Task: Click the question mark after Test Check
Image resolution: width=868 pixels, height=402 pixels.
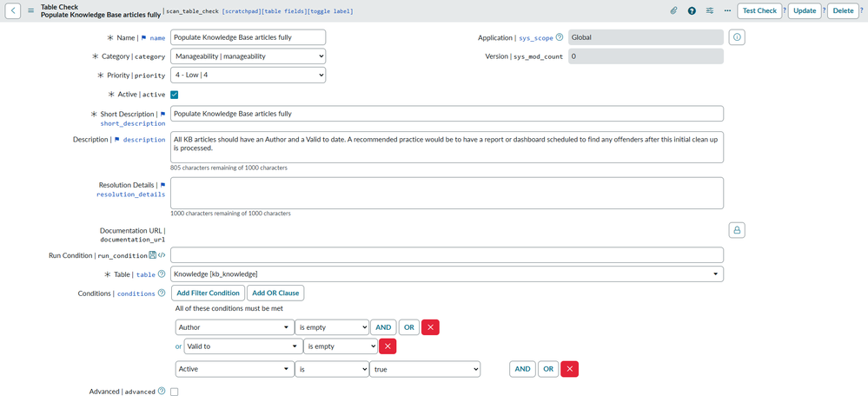Action: [x=785, y=10]
